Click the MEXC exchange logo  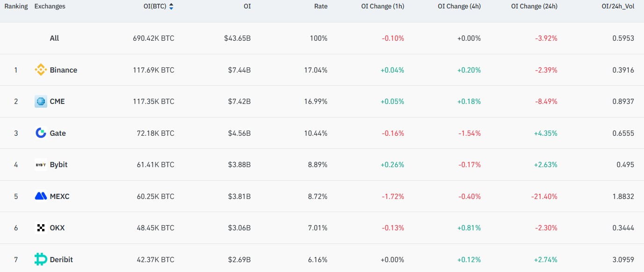point(41,196)
